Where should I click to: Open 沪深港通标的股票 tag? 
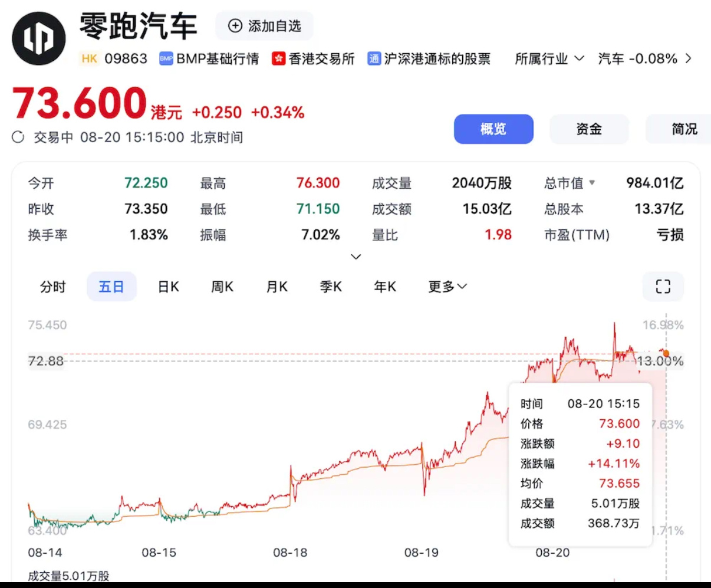point(437,58)
